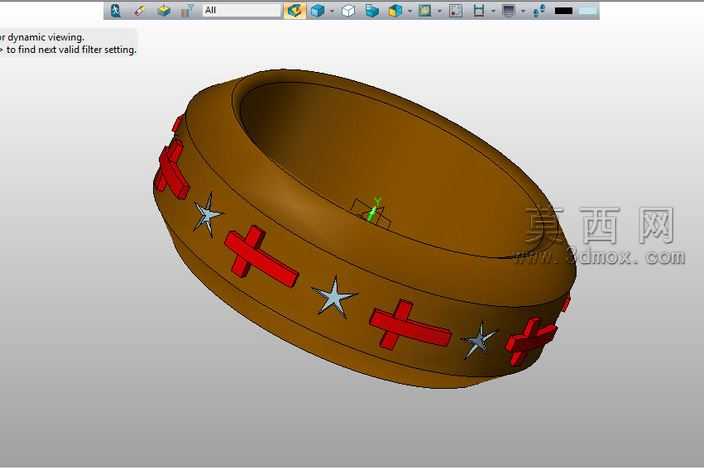This screenshot has width=704, height=469.
Task: Open the 'All' filter combo box
Action: point(242,10)
